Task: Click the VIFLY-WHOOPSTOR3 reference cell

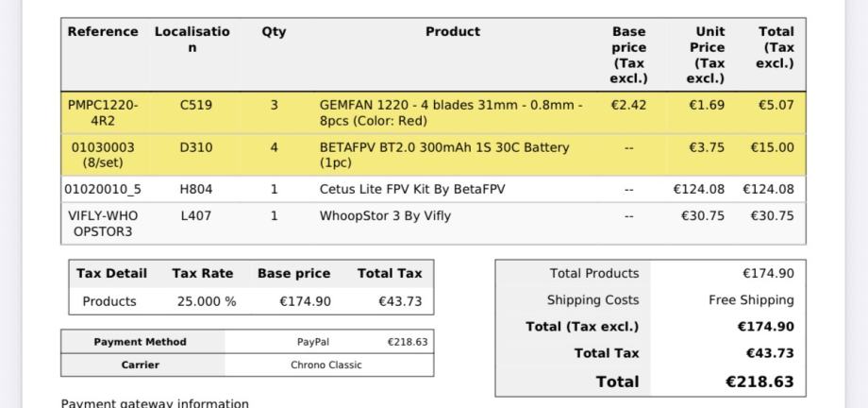Action: coord(103,223)
